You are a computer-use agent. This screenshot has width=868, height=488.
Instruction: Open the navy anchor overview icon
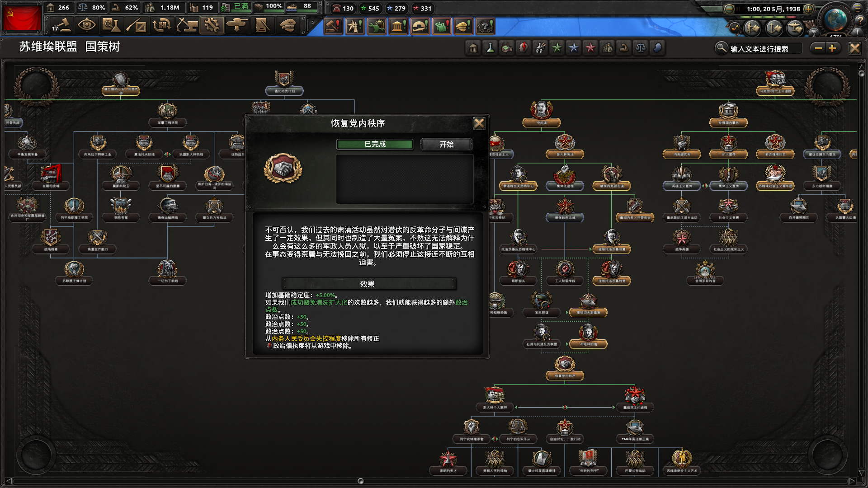pyautogui.click(x=774, y=28)
